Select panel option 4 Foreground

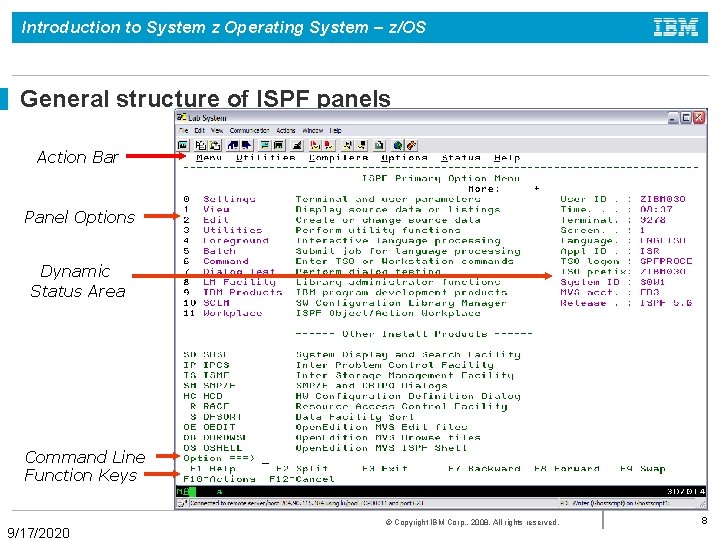point(226,241)
